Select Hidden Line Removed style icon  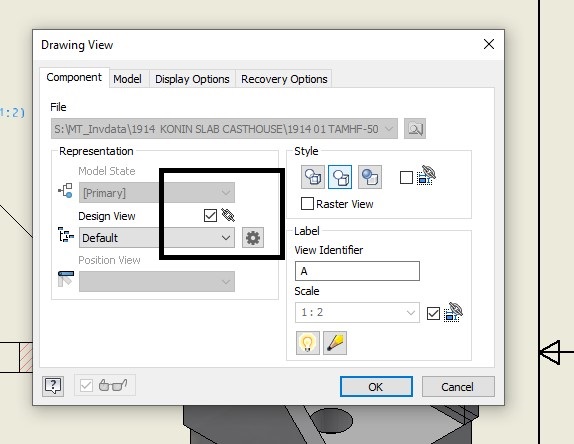(340, 177)
